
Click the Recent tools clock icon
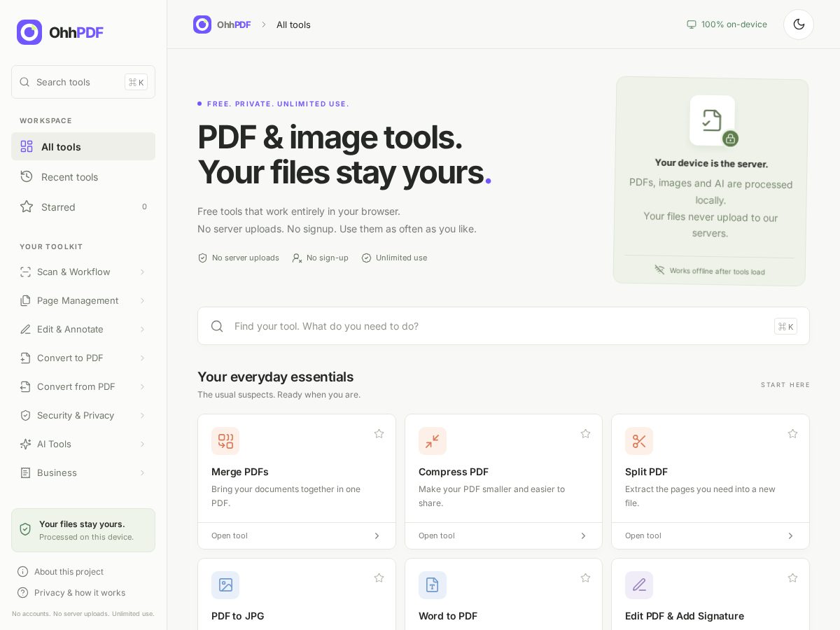27,176
